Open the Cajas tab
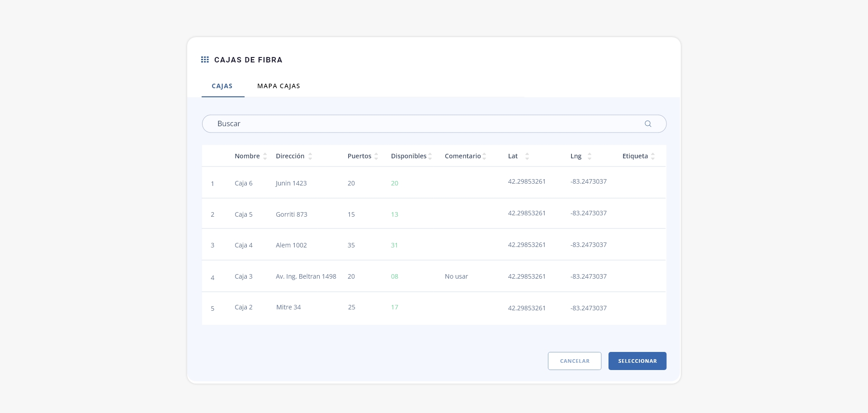Viewport: 868px width, 413px height. tap(222, 86)
